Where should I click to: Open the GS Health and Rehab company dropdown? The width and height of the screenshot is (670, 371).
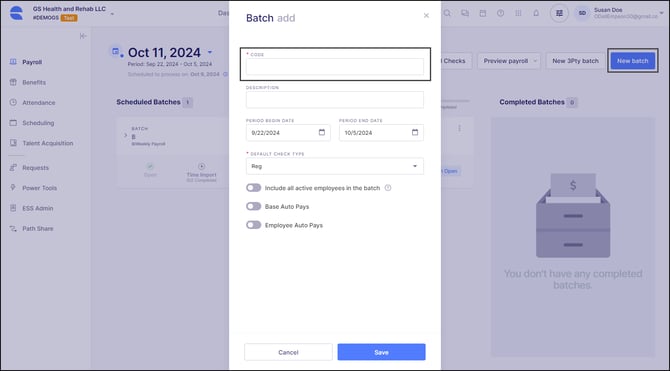pyautogui.click(x=112, y=14)
